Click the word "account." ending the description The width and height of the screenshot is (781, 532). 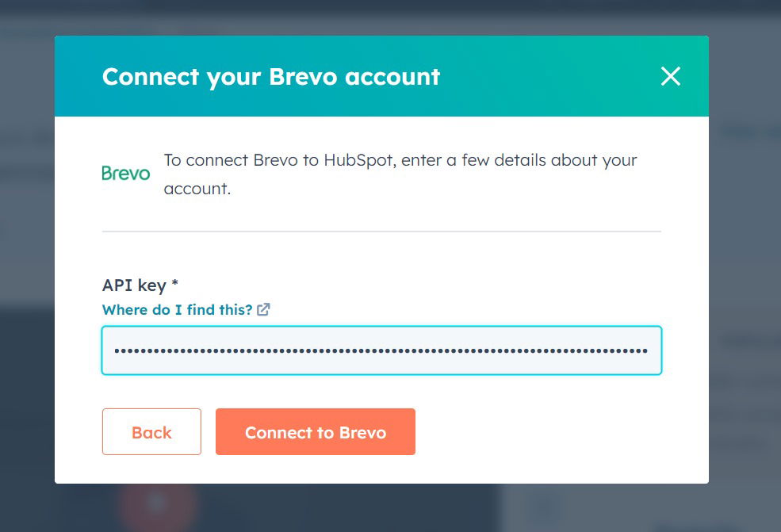(197, 189)
